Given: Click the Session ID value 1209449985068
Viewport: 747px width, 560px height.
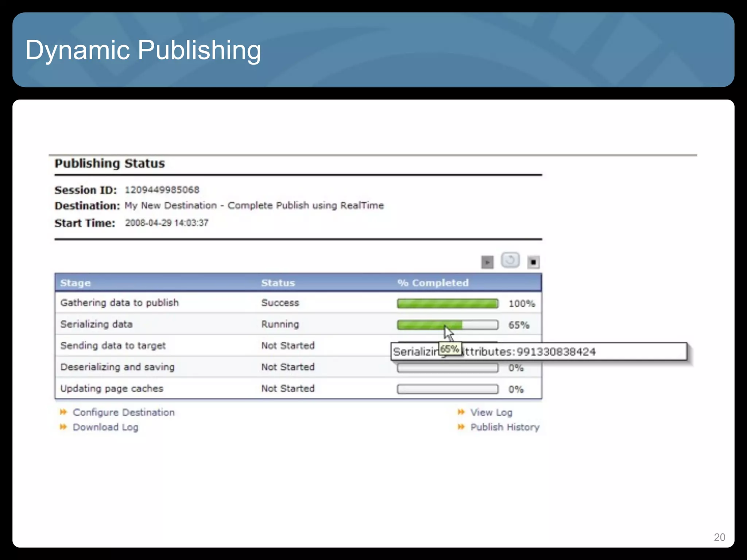Looking at the screenshot, I should [162, 190].
